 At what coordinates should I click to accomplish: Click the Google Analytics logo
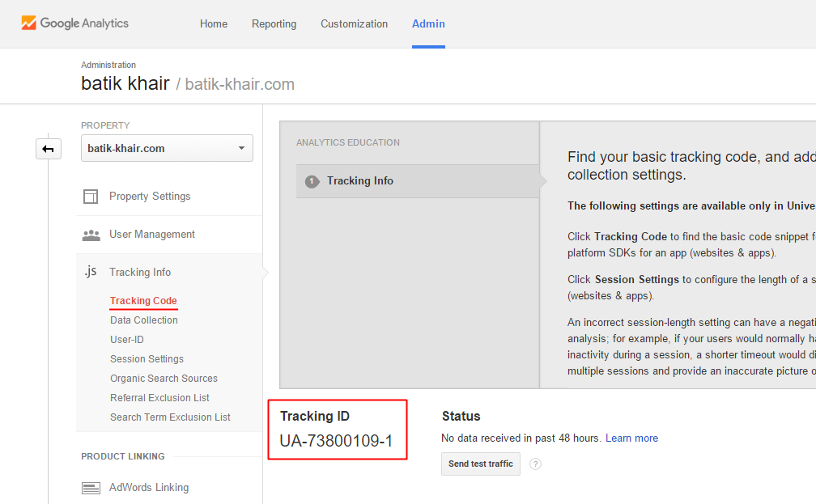(74, 23)
